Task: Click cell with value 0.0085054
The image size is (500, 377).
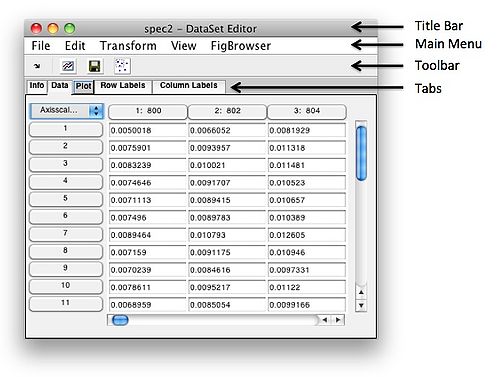Action: (227, 305)
